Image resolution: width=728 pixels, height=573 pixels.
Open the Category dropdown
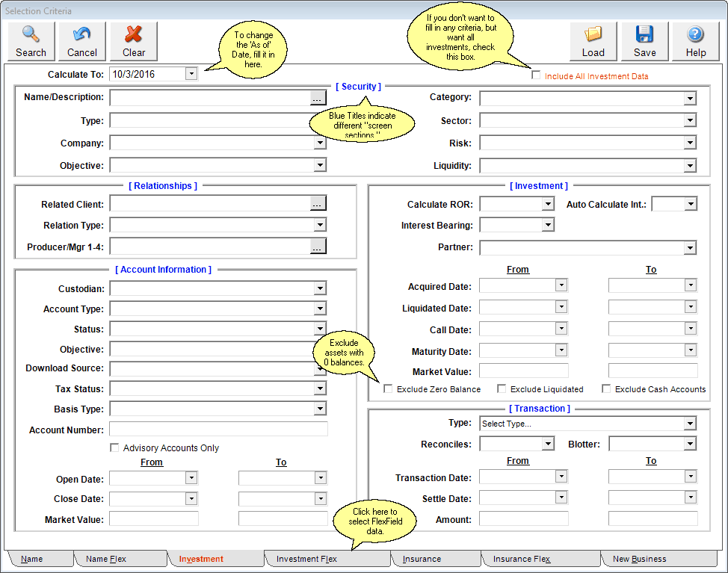[691, 98]
